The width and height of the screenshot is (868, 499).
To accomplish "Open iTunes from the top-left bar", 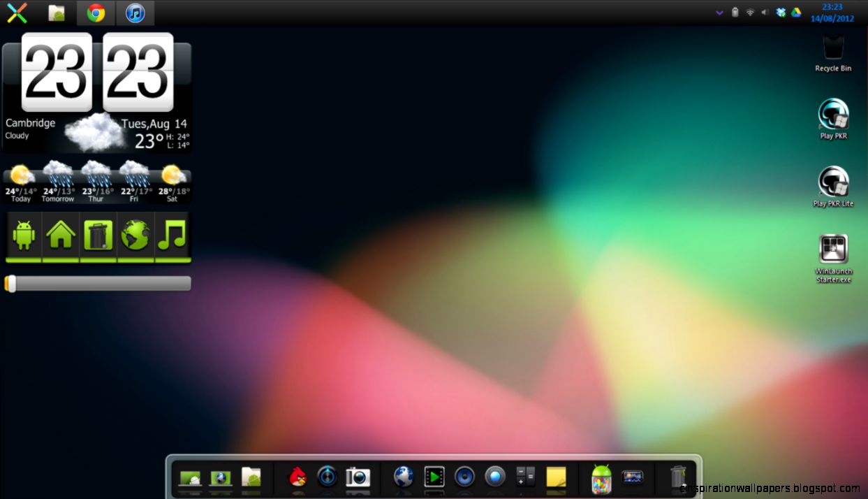I will (134, 13).
